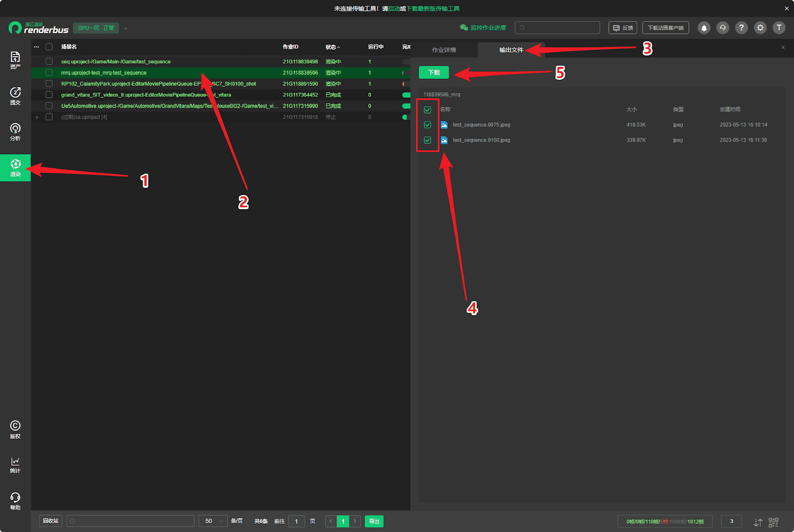Click the 作业ID column header
The width and height of the screenshot is (794, 532).
[290, 47]
